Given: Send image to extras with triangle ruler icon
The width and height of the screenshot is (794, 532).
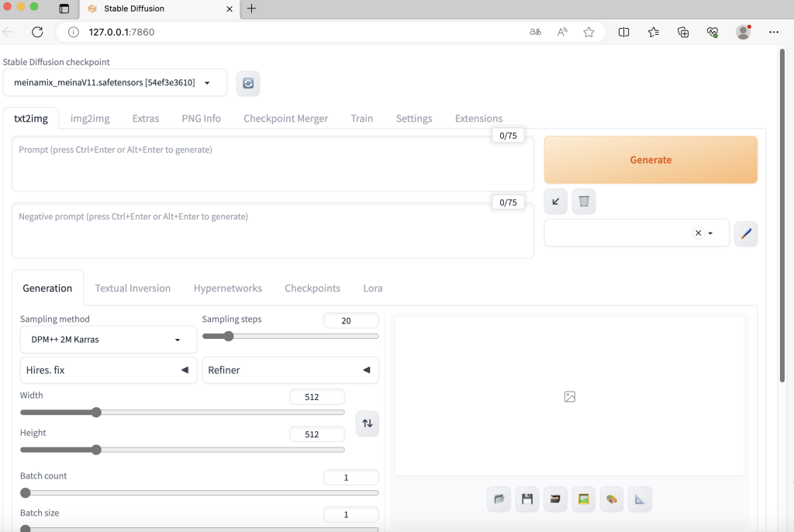Looking at the screenshot, I should pos(640,499).
